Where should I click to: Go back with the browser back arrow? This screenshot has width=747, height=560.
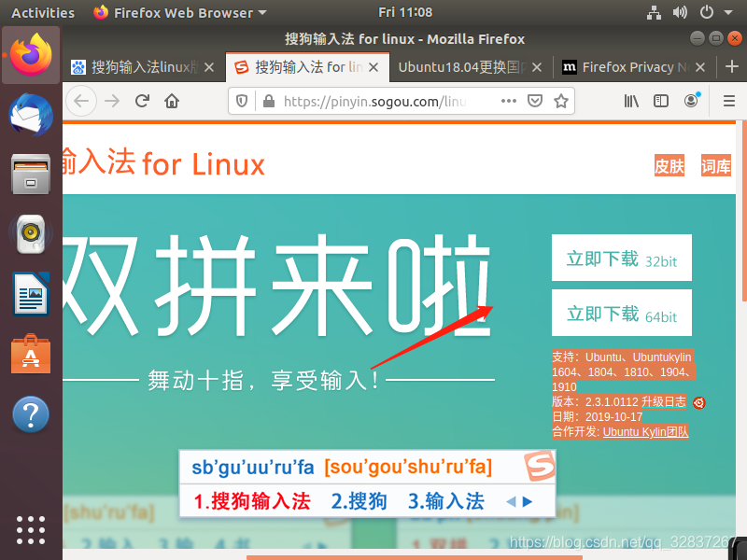coord(81,101)
